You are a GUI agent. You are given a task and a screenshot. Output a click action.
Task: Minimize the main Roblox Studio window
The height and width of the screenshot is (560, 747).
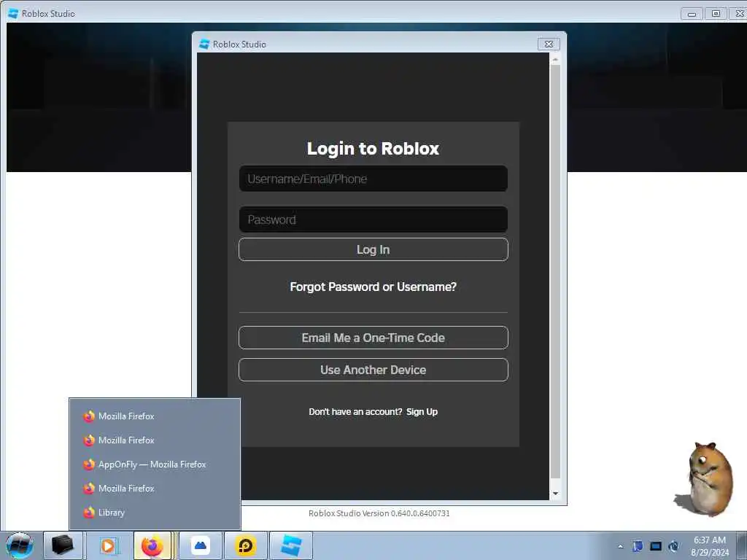tap(692, 14)
